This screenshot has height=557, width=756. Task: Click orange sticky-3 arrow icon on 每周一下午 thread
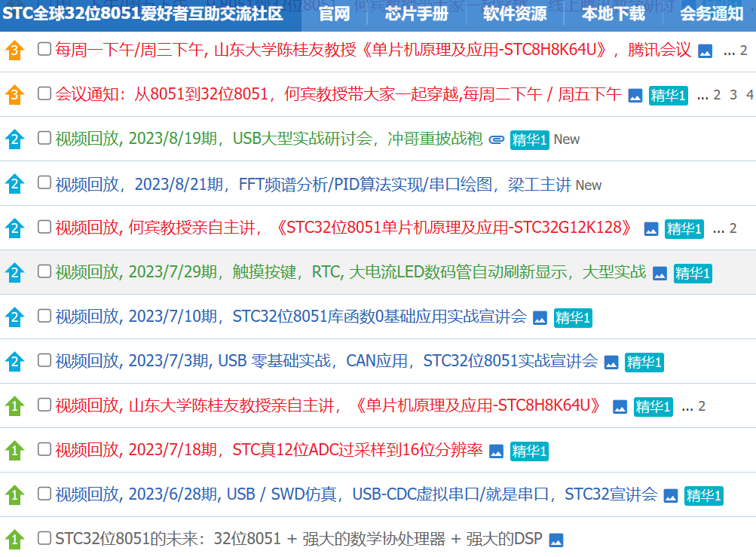click(x=14, y=50)
